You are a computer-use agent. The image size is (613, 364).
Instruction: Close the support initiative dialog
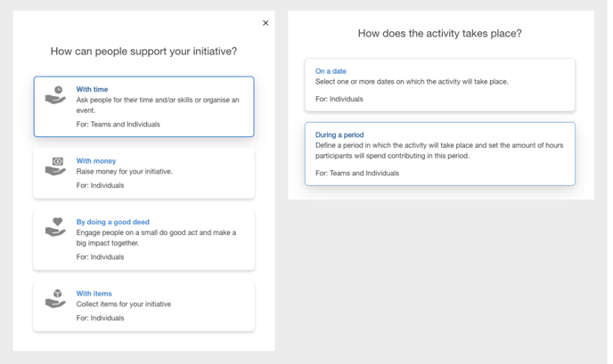(266, 23)
